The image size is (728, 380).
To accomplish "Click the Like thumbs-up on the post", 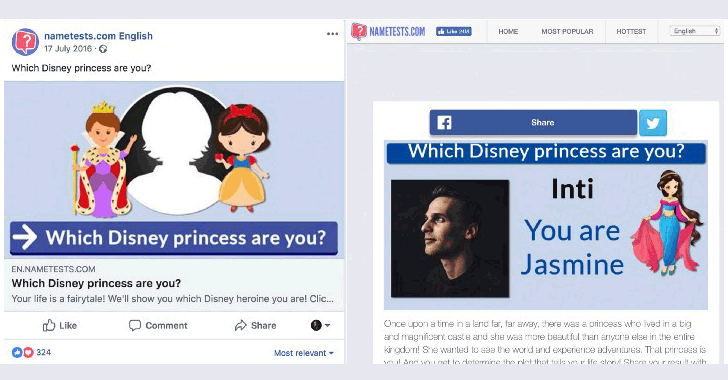I will point(48,325).
